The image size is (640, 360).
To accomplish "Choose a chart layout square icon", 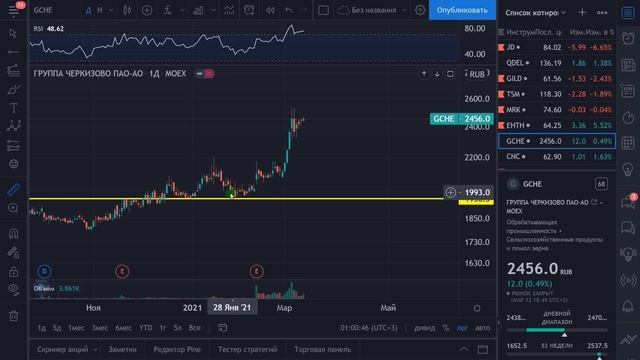I will 323,10.
